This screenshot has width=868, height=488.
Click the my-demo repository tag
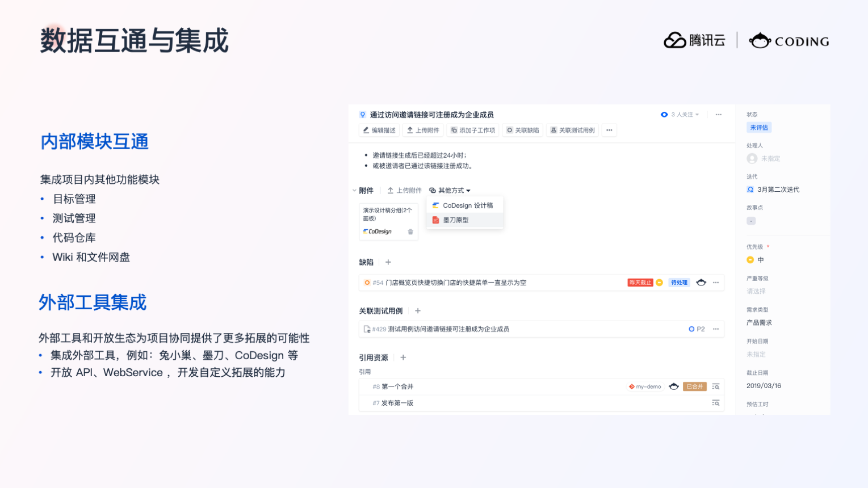pyautogui.click(x=645, y=387)
